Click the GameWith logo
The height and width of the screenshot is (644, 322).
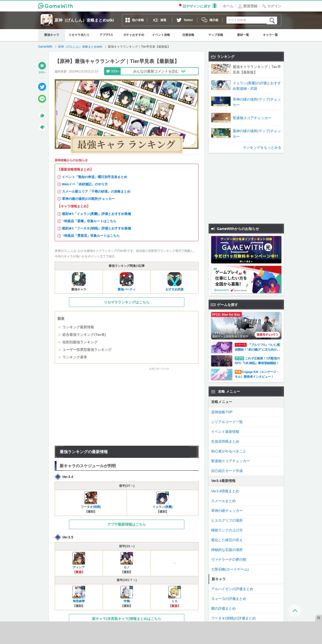click(x=55, y=6)
